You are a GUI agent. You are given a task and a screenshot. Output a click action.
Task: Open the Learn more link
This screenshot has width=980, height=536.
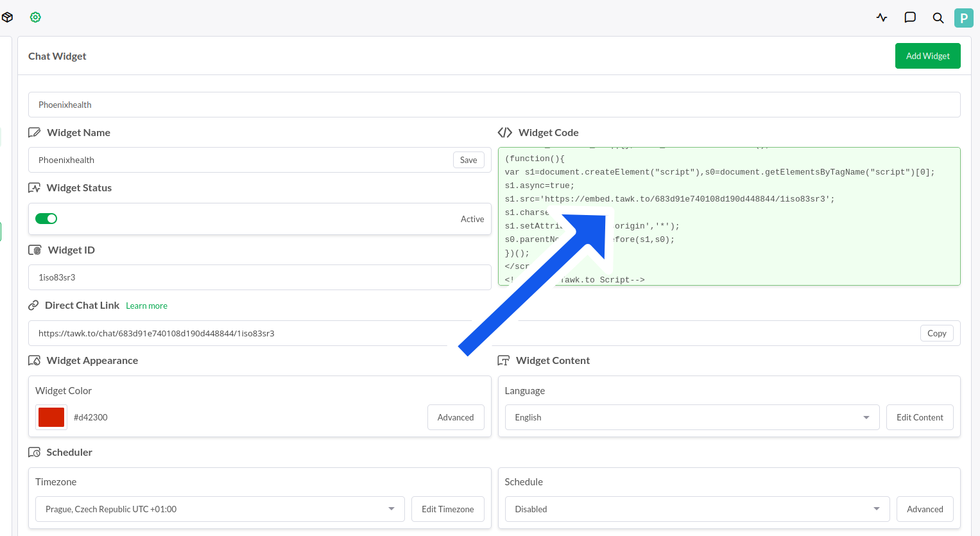pos(146,306)
